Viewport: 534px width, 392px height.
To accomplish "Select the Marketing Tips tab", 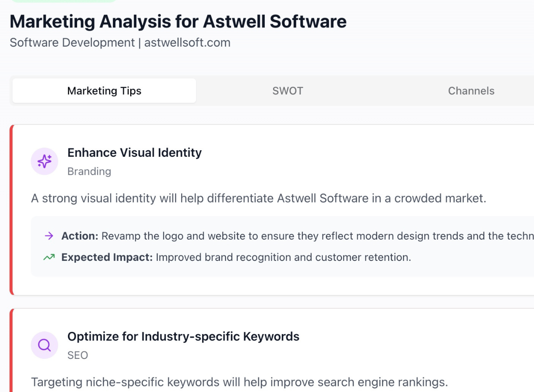I will 104,91.
